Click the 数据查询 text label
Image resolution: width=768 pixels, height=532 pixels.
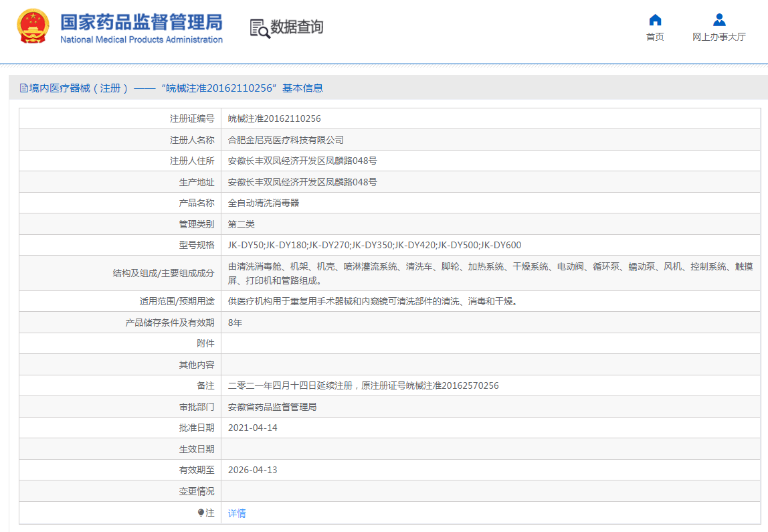click(296, 28)
